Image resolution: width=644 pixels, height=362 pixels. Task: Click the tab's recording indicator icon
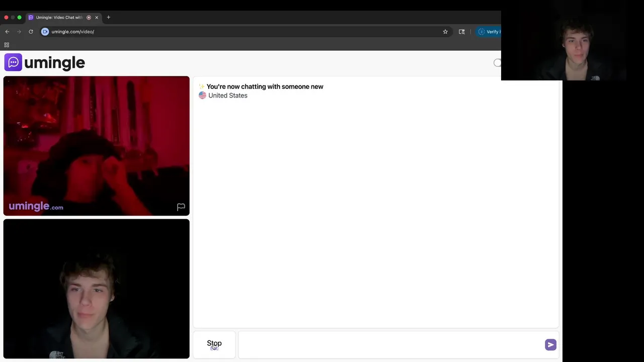[x=89, y=18]
